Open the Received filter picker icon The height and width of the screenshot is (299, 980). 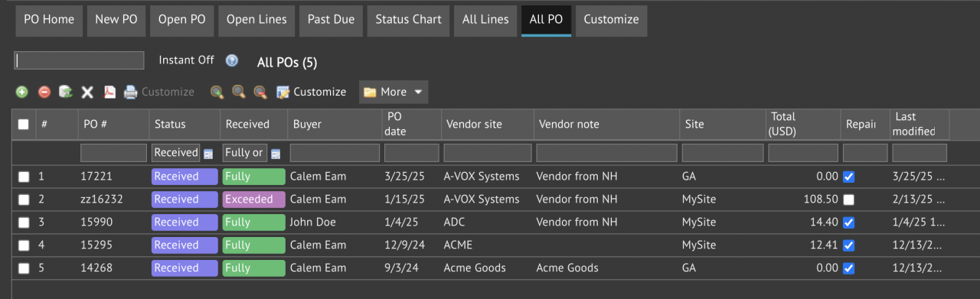(276, 154)
